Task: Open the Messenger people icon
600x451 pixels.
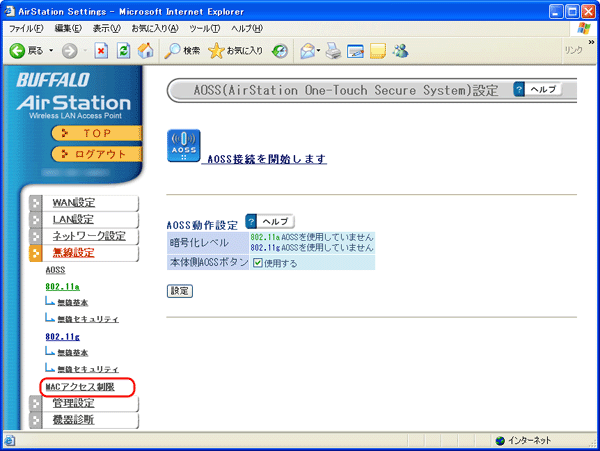Action: pos(401,50)
